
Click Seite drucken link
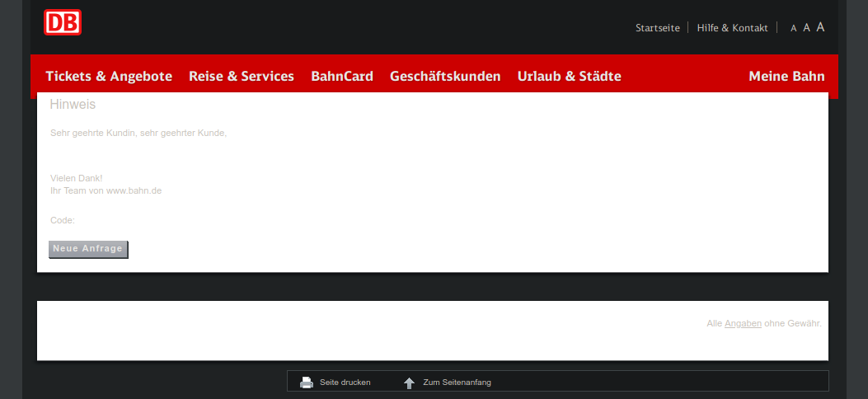point(345,383)
